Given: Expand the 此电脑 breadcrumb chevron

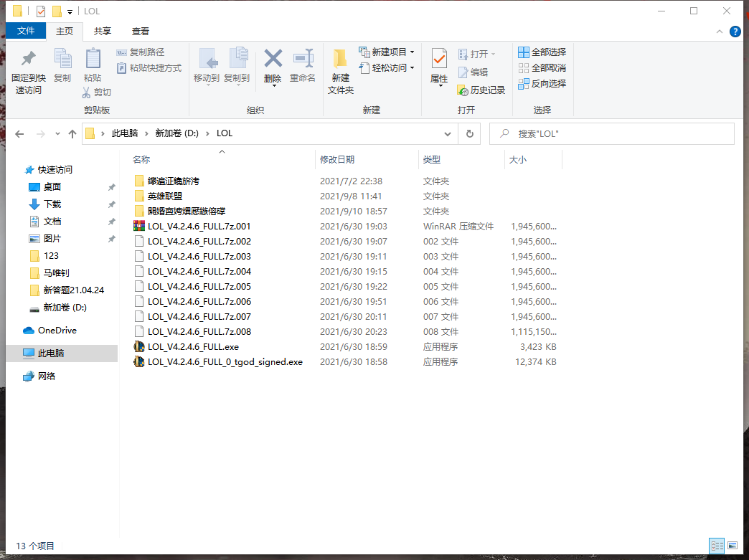Looking at the screenshot, I should pyautogui.click(x=146, y=133).
